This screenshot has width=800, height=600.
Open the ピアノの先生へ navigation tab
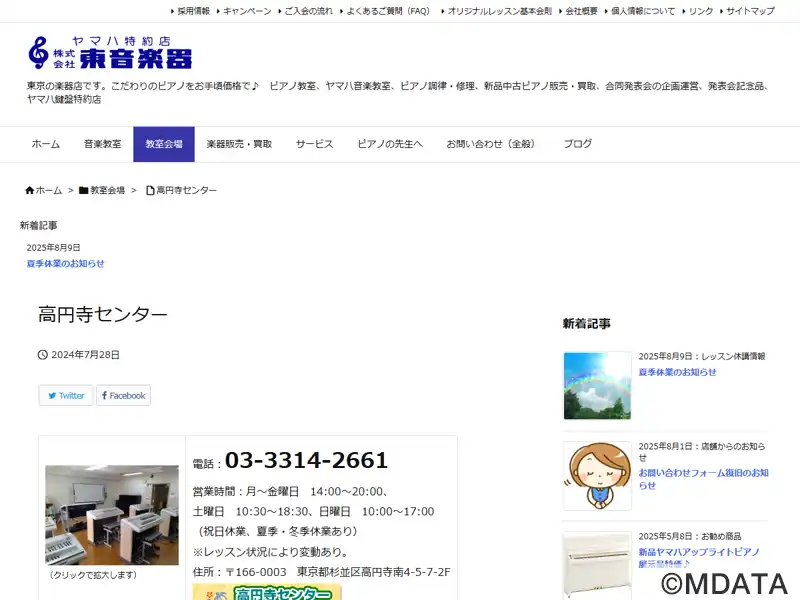tap(390, 144)
